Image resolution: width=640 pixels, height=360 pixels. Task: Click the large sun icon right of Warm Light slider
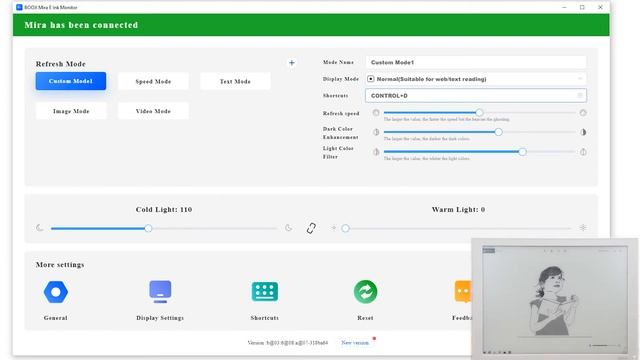[583, 228]
